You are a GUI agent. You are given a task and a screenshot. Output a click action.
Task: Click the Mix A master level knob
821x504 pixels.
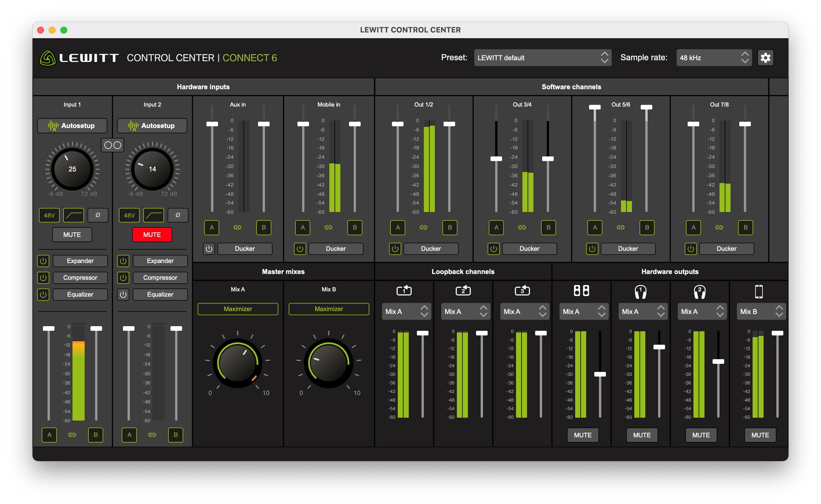(x=237, y=363)
